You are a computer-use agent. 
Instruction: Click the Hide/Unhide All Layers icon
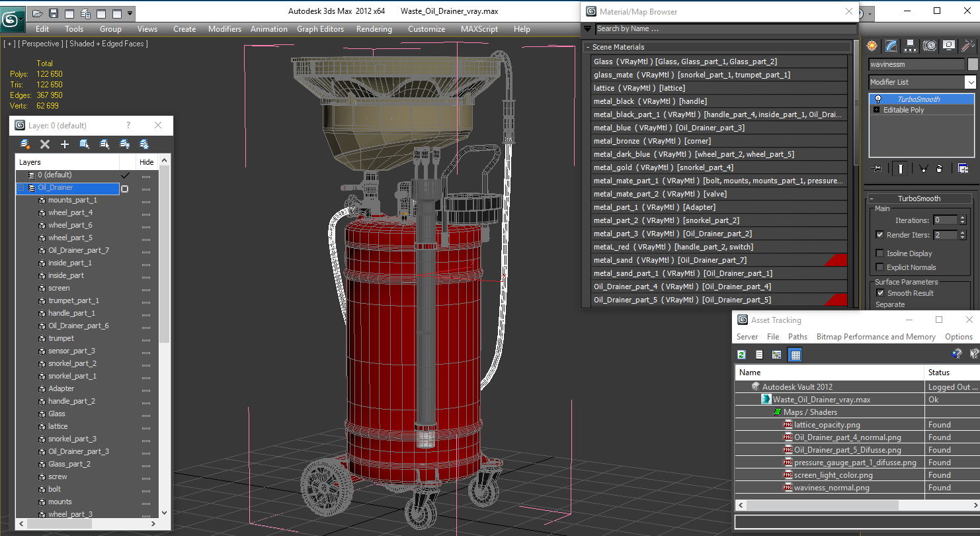pos(124,144)
